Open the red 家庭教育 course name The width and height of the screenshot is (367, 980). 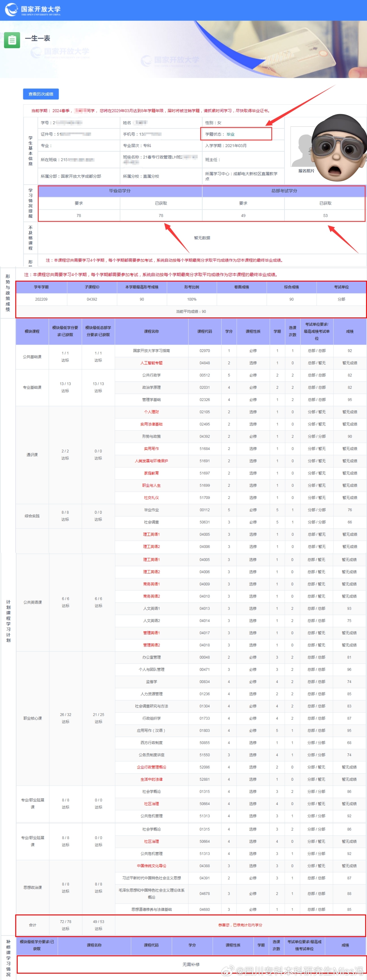(x=151, y=473)
